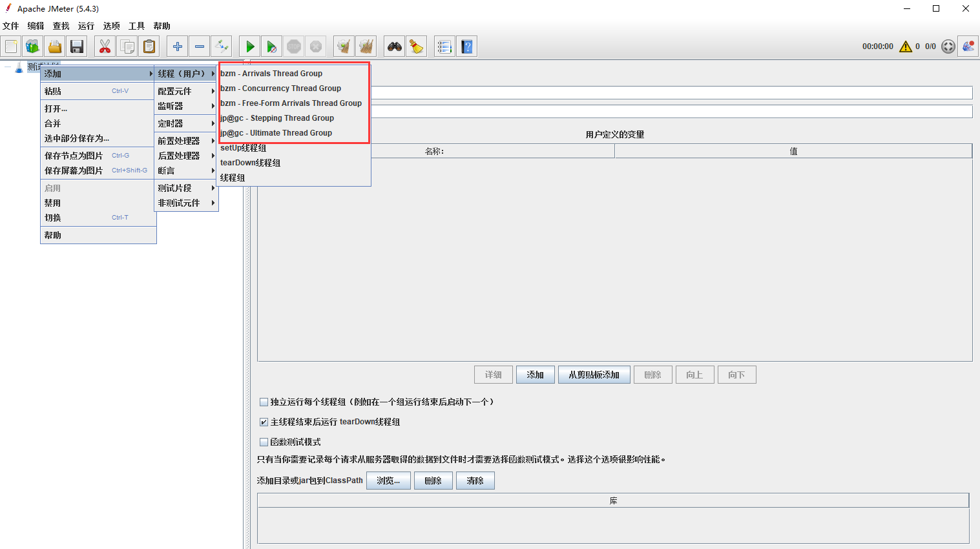The width and height of the screenshot is (980, 549).
Task: Click the 名称 column header
Action: (434, 151)
